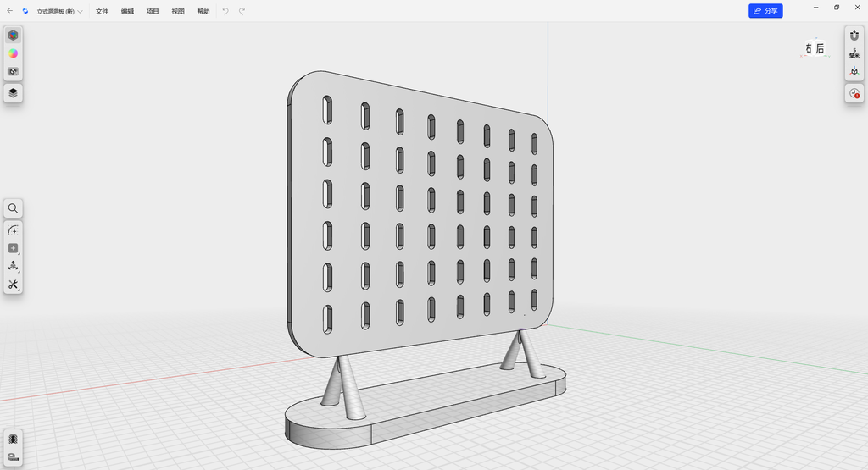
Task: Open the transform tool with arrows
Action: click(14, 266)
